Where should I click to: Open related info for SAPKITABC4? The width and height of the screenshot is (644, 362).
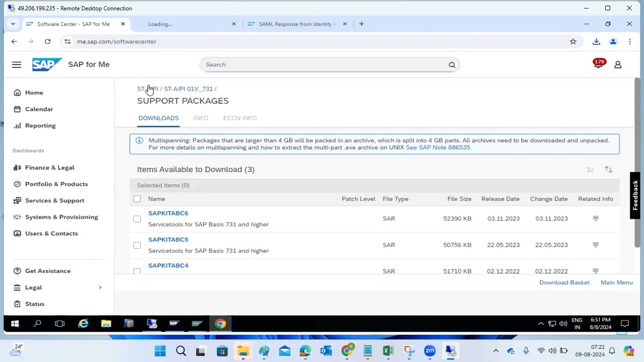click(x=596, y=271)
